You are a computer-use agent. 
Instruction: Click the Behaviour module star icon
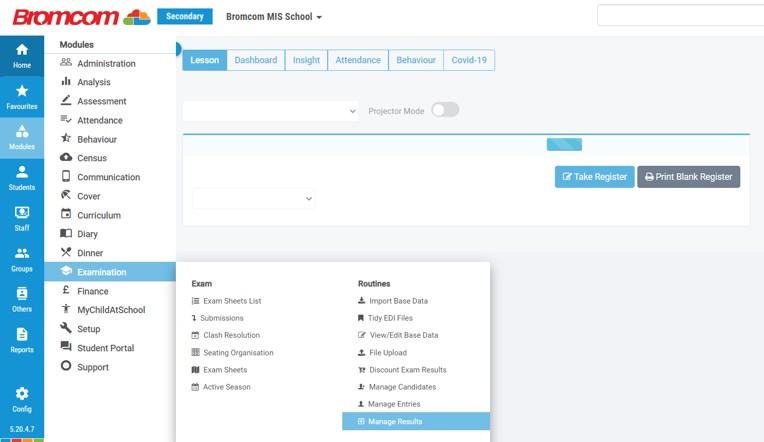click(66, 138)
